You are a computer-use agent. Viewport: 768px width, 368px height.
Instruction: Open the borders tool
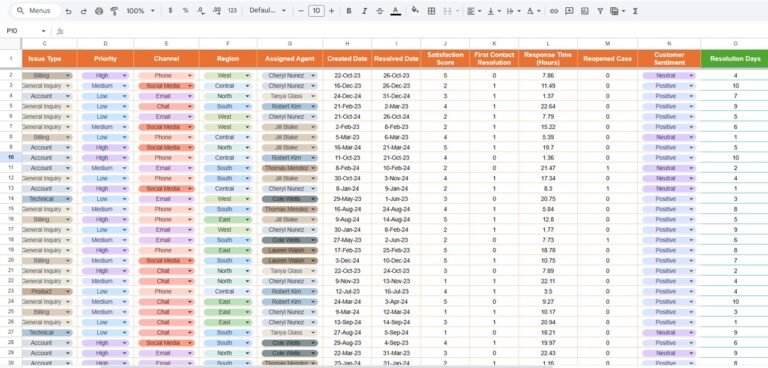pyautogui.click(x=432, y=11)
